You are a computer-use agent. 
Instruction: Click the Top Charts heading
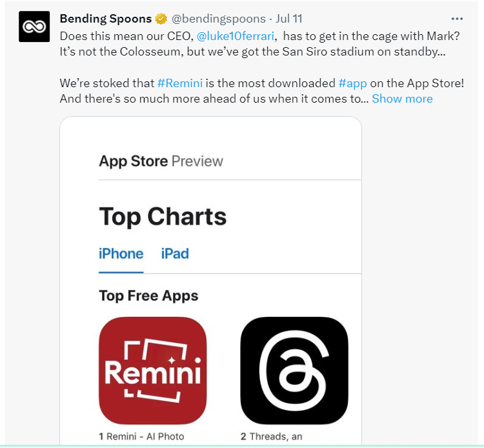[x=163, y=216]
